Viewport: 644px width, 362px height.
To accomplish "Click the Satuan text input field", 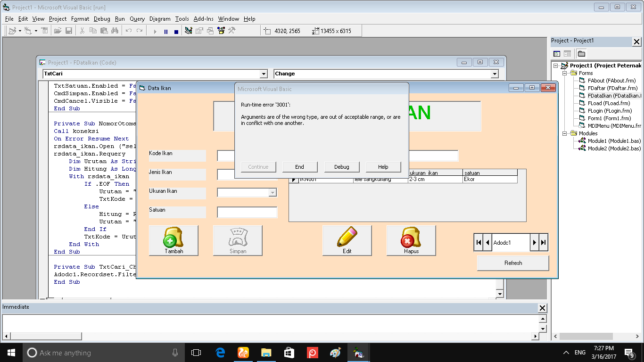I will click(247, 212).
